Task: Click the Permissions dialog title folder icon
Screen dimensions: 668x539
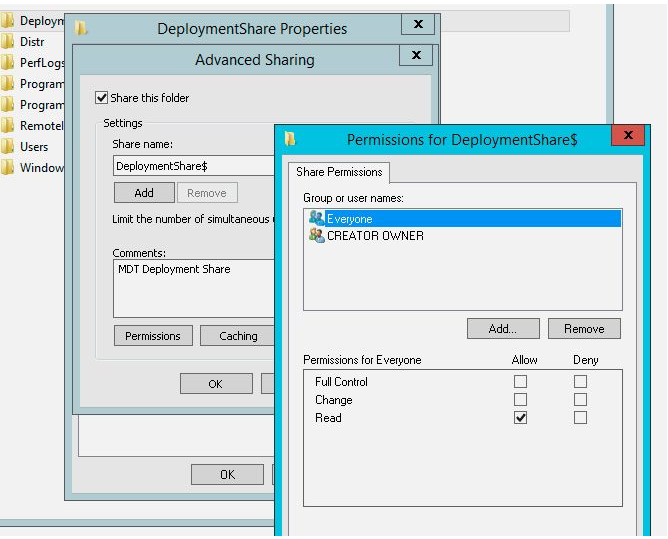Action: [290, 139]
